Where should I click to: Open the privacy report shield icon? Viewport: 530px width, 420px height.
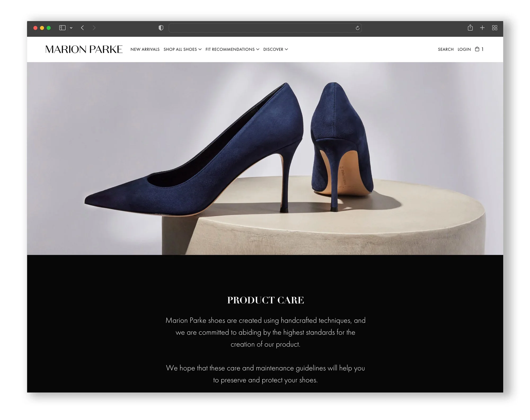coord(161,28)
